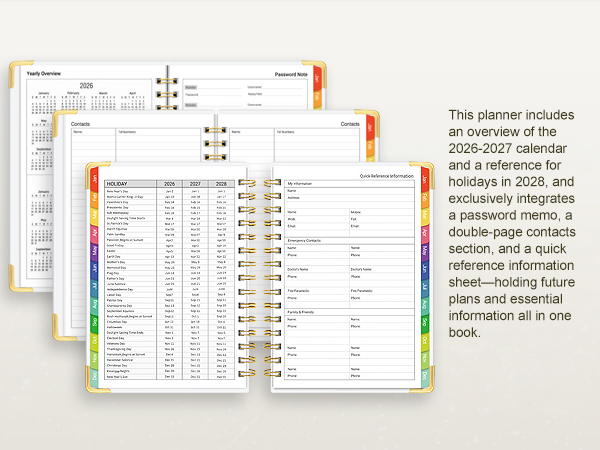Select the Mar tab on the holiday page's left edge
Screen dimensions: 600x450
(x=94, y=216)
